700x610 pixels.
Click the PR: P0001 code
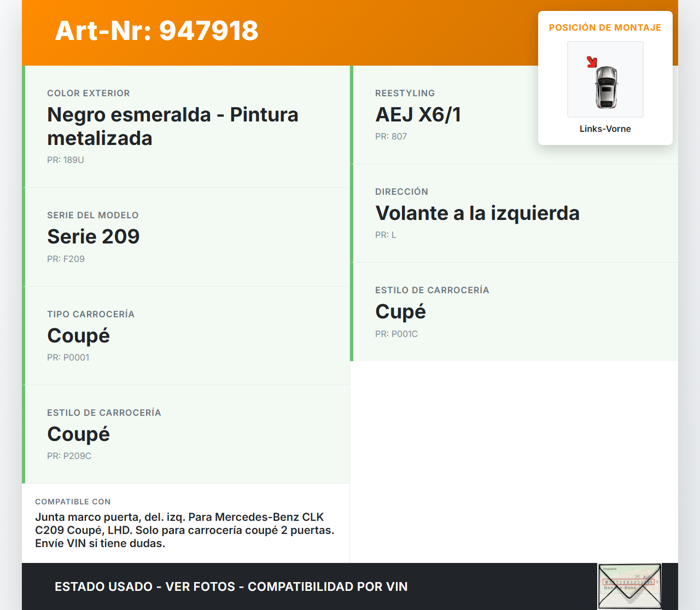(68, 358)
